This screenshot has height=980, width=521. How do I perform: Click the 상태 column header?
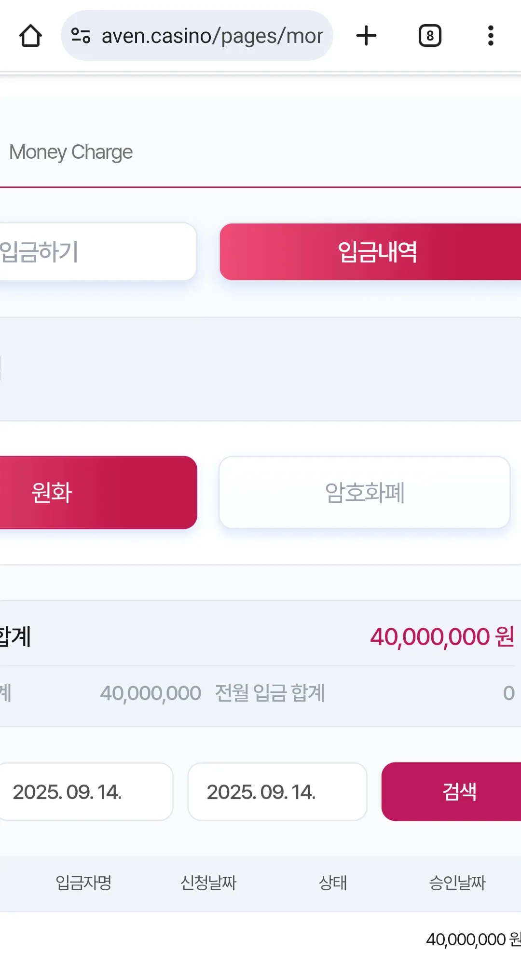click(333, 883)
